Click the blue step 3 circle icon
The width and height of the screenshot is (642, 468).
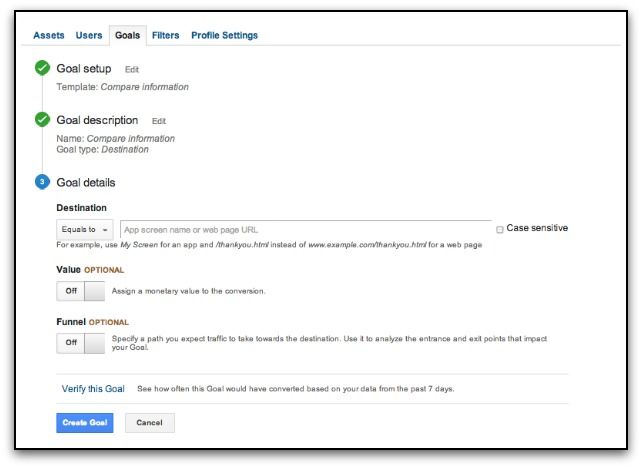point(42,182)
